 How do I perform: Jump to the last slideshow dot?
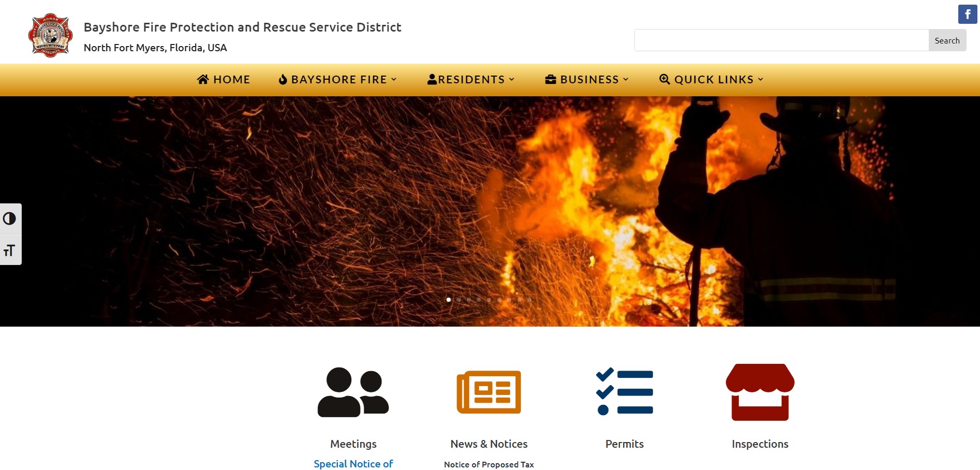[529, 300]
